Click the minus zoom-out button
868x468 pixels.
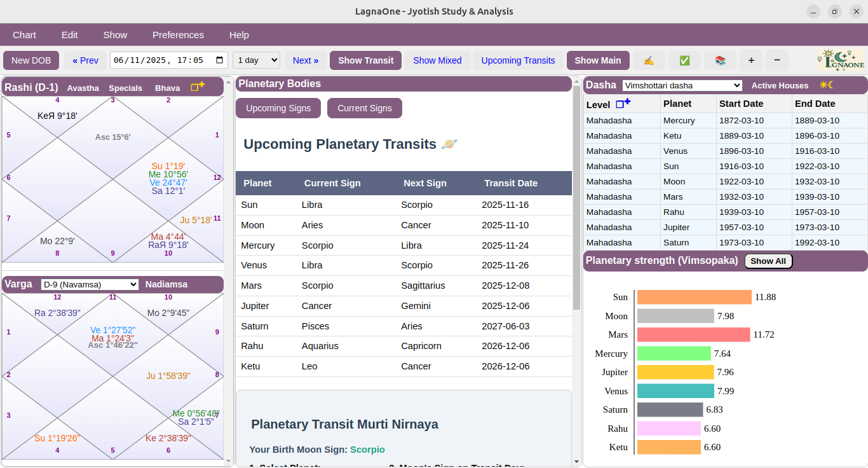(x=777, y=60)
